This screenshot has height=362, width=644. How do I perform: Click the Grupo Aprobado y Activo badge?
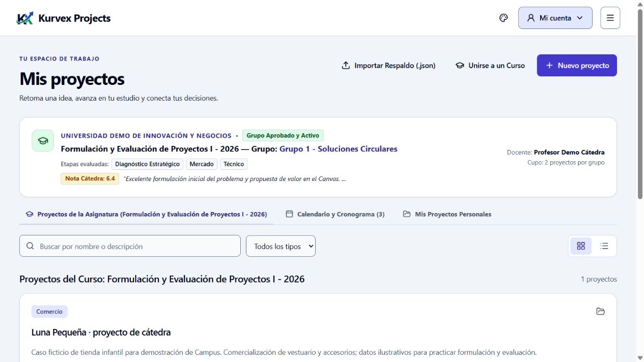pos(283,136)
